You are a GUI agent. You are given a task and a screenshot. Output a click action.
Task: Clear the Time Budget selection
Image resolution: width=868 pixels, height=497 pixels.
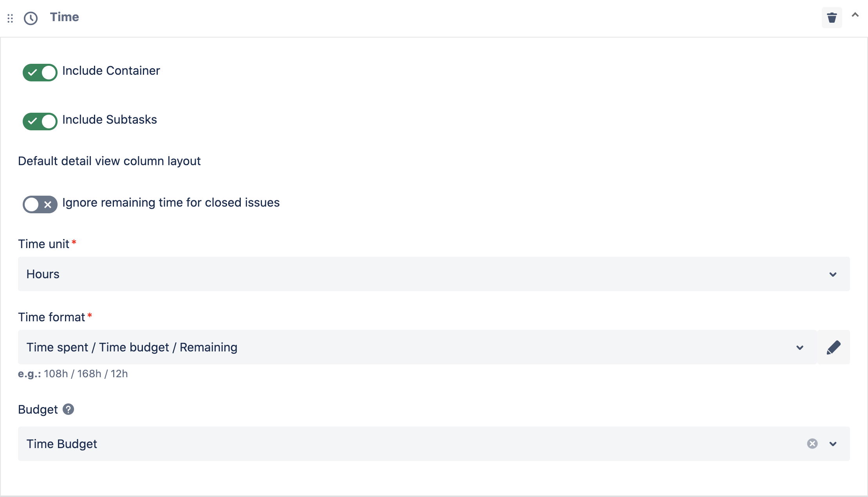(812, 444)
